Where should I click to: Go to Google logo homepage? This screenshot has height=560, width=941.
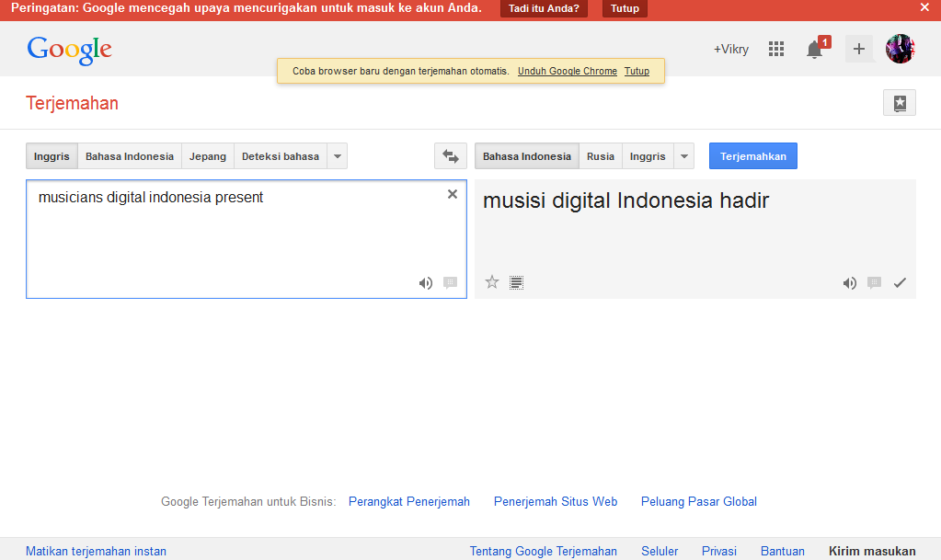(x=70, y=50)
